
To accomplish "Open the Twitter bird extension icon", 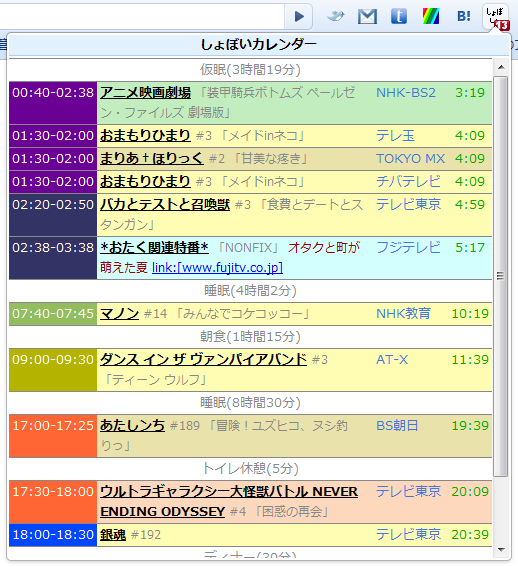I will [336, 16].
